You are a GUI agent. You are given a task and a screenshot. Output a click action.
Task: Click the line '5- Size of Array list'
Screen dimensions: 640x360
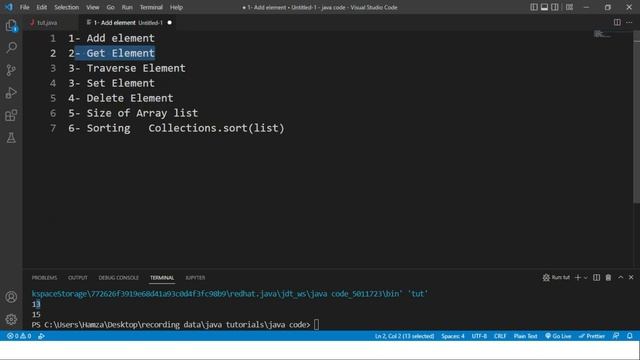133,113
